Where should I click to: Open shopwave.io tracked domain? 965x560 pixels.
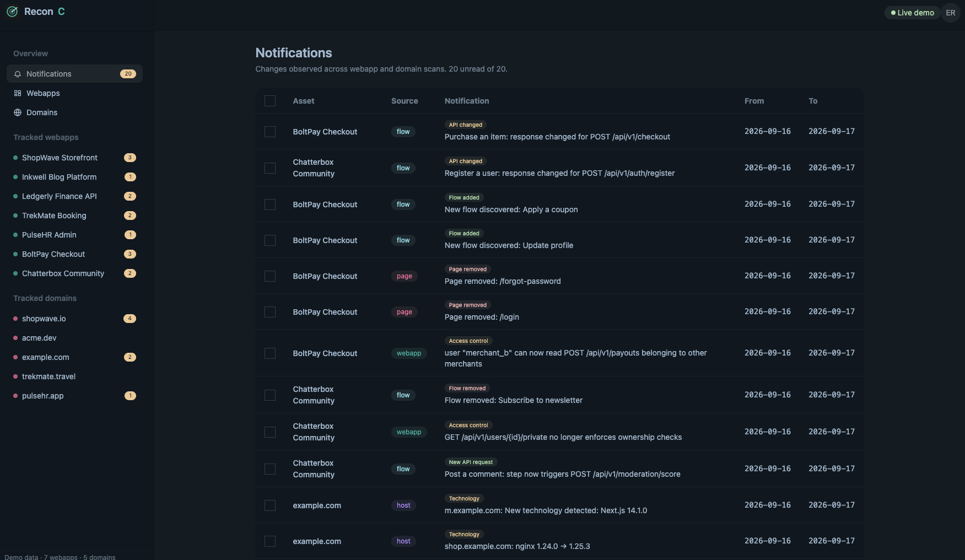(x=74, y=319)
